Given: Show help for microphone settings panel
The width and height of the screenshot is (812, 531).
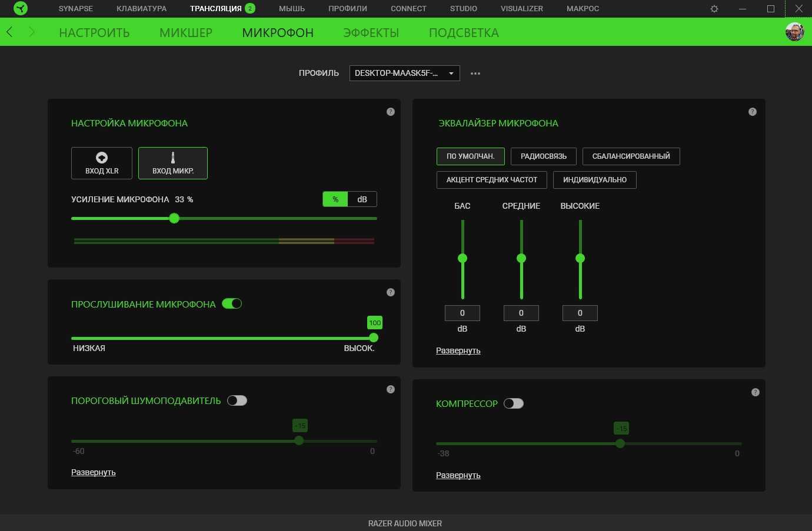Looking at the screenshot, I should tap(390, 112).
